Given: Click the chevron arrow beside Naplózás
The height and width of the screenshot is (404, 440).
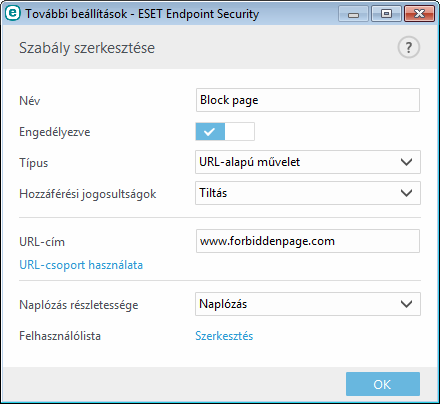Looking at the screenshot, I should [x=406, y=304].
